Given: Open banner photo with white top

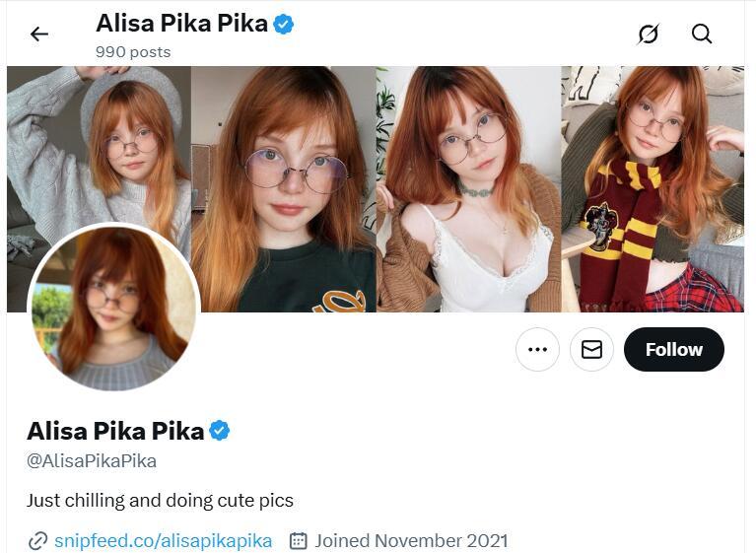Looking at the screenshot, I should 468,189.
